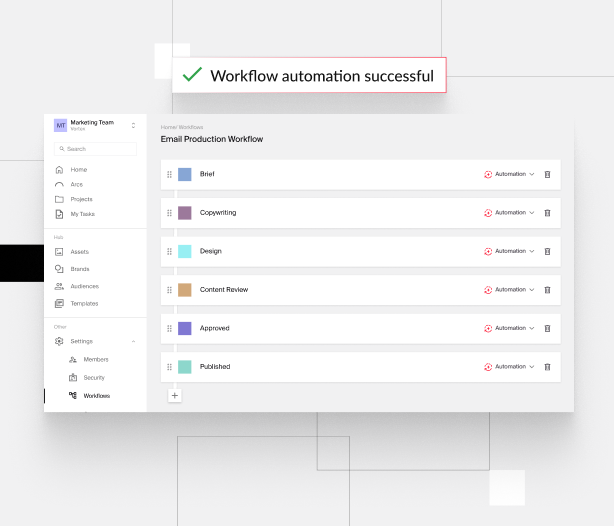Click the Email Production Workflow title
This screenshot has width=614, height=526.
212,139
